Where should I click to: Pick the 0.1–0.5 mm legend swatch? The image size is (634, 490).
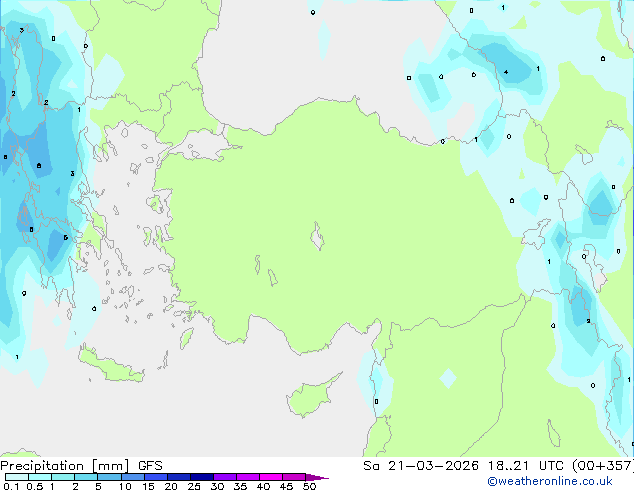point(17,477)
